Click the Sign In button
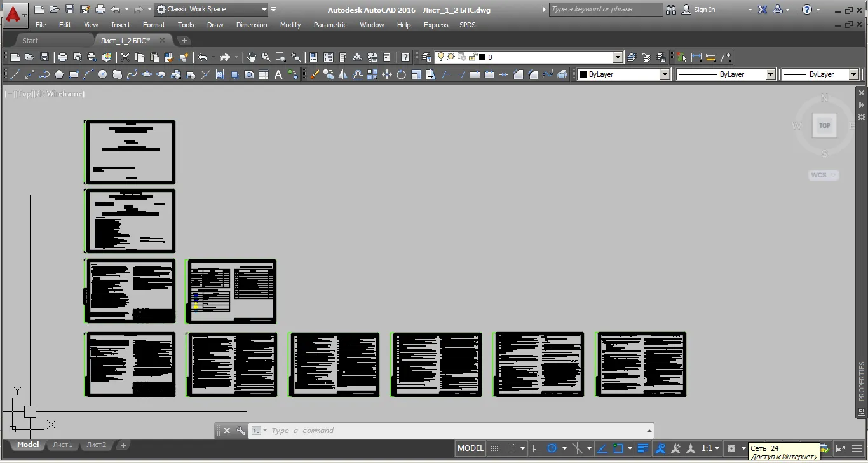 coord(698,10)
